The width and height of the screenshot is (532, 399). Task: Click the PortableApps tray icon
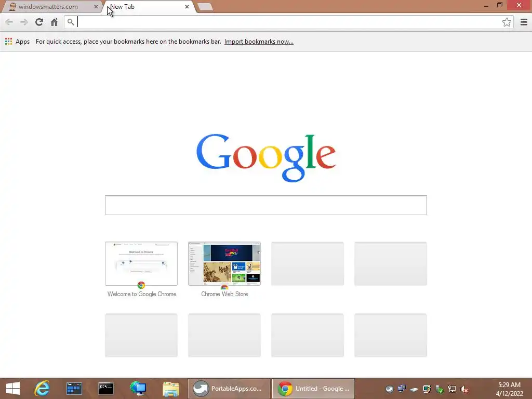pos(390,389)
